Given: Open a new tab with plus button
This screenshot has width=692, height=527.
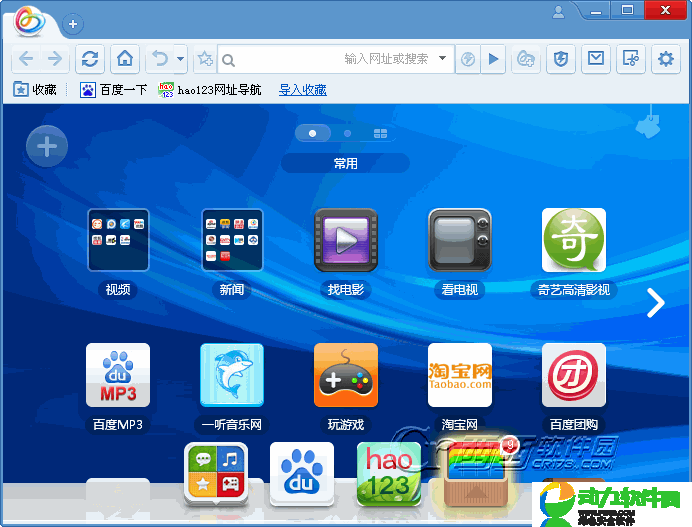Looking at the screenshot, I should (73, 24).
